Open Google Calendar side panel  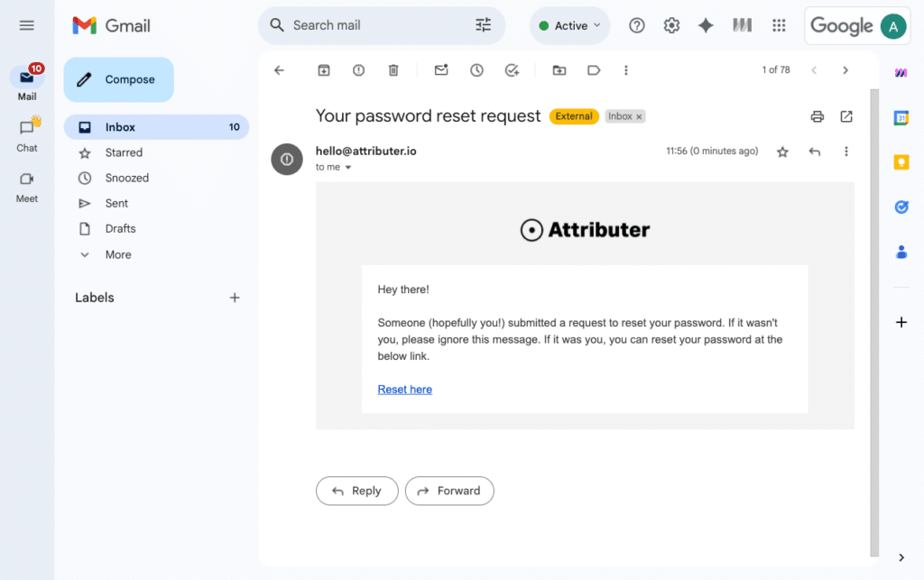[x=901, y=118]
